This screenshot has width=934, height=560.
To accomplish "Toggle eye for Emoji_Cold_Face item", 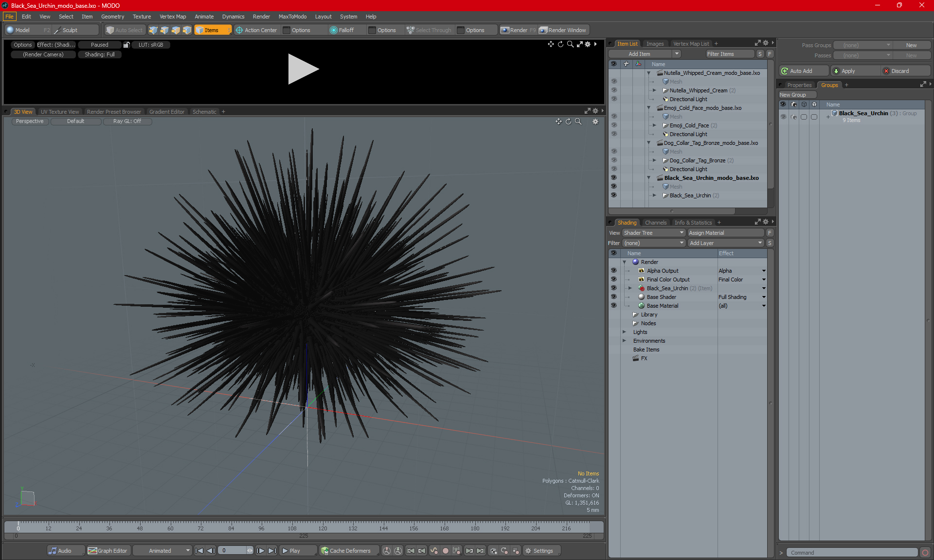I will (613, 125).
